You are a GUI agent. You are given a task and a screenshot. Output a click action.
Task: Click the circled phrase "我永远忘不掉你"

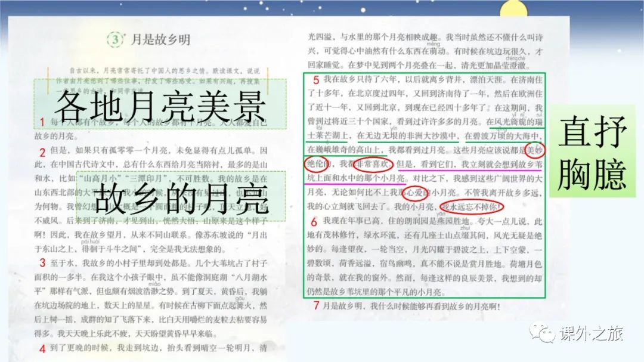pos(472,207)
